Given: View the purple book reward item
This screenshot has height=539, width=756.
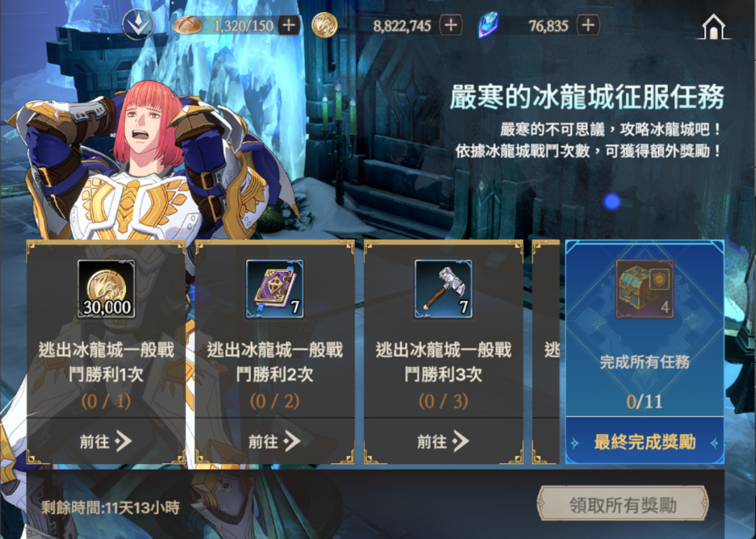Looking at the screenshot, I should click(275, 289).
